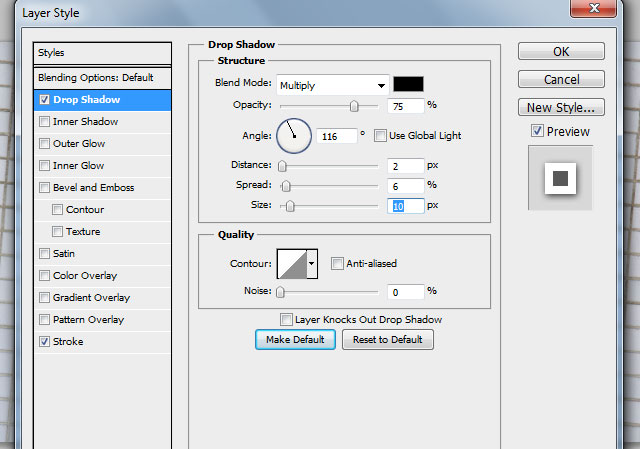Enable the Outer Glow checkbox
The image size is (640, 449).
44,144
